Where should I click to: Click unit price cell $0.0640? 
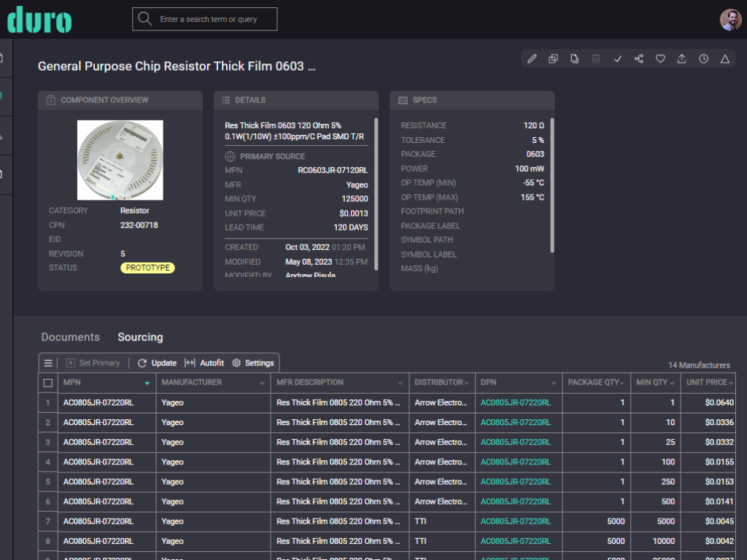click(x=708, y=402)
